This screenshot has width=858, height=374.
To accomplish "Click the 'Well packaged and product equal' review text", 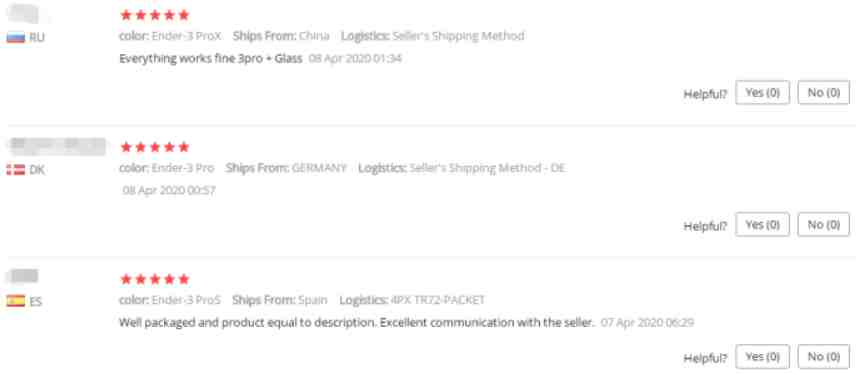I will pyautogui.click(x=356, y=323).
